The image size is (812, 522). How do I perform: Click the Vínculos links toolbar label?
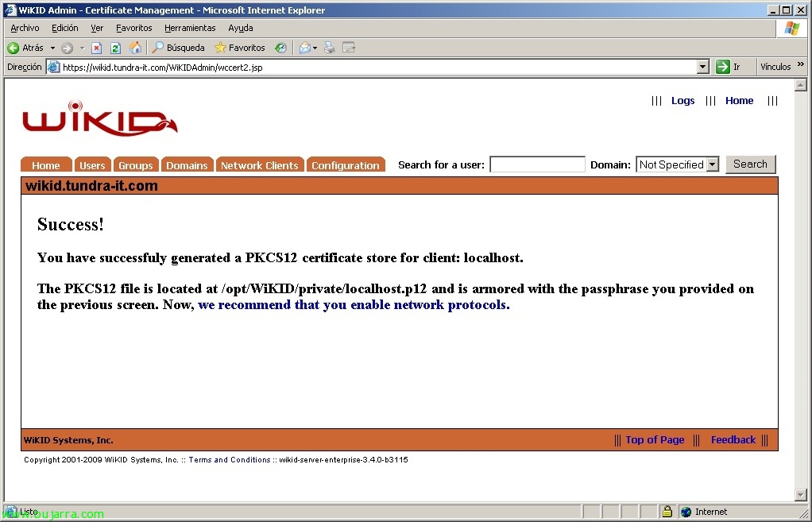click(775, 67)
